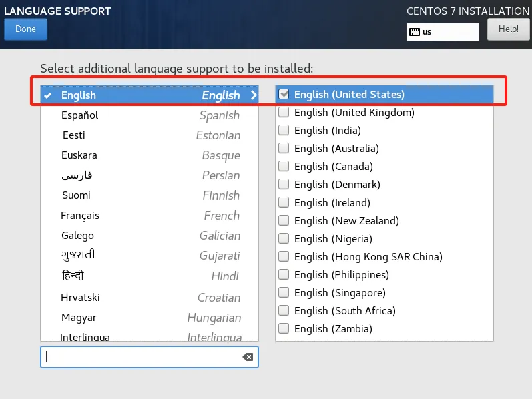Screen dimensions: 532x399
Task: Select Español in the language list
Action: point(150,115)
